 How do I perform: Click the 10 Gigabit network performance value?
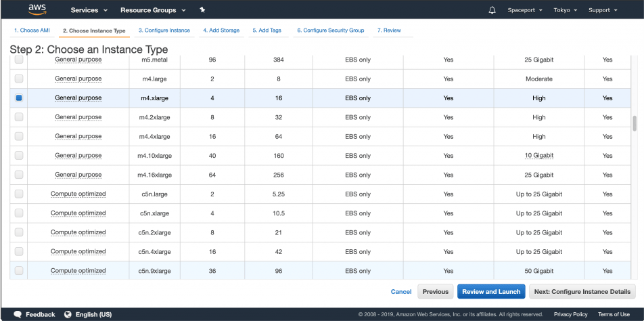click(539, 155)
